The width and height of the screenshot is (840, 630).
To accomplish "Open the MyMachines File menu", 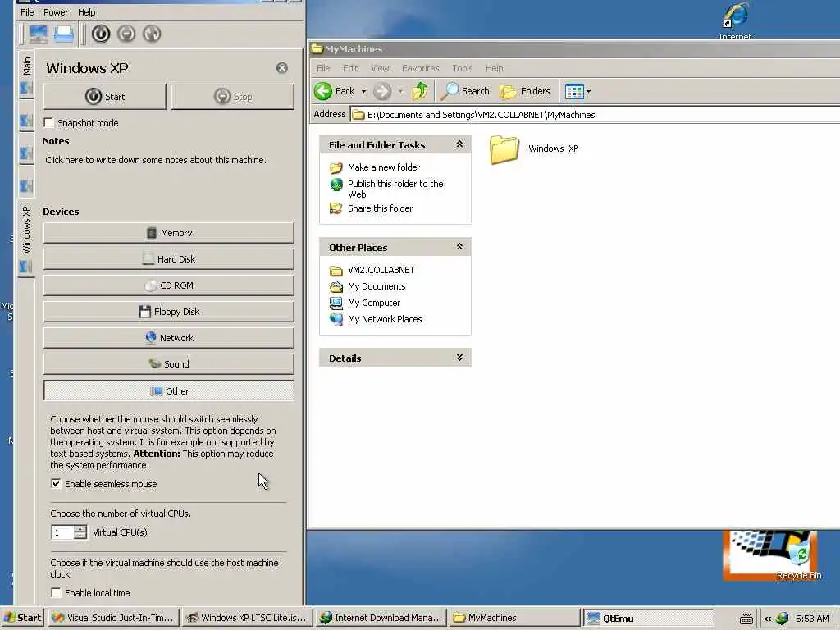I will click(323, 68).
